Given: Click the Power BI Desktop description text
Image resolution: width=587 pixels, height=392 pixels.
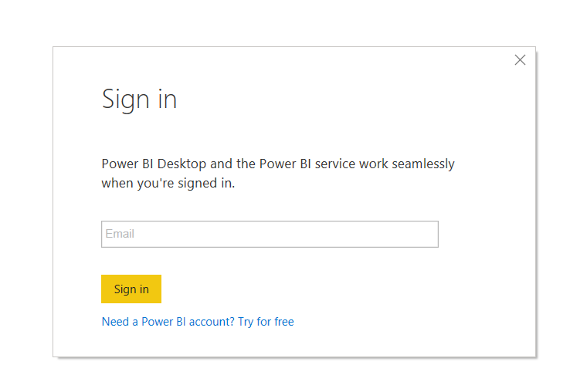Looking at the screenshot, I should tap(278, 173).
